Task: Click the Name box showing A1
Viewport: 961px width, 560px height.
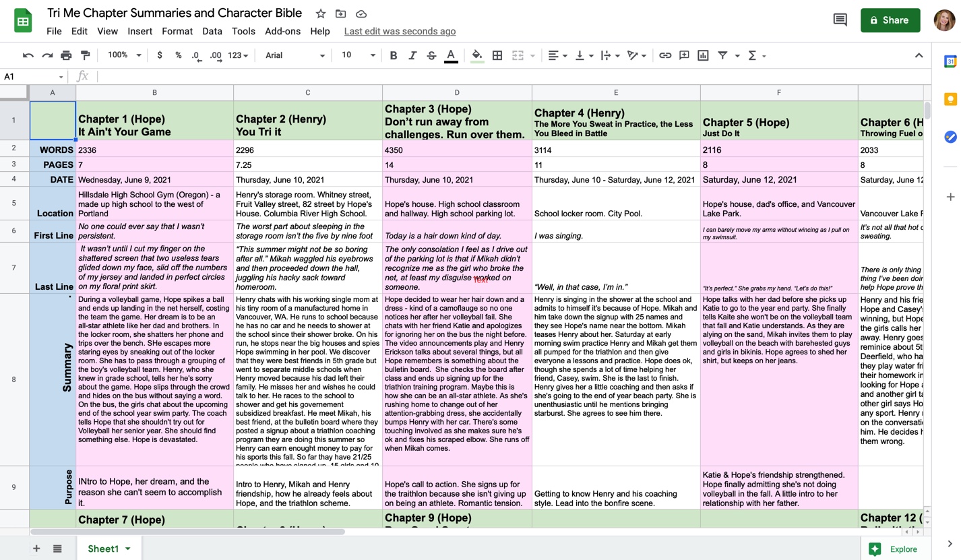Action: [33, 76]
